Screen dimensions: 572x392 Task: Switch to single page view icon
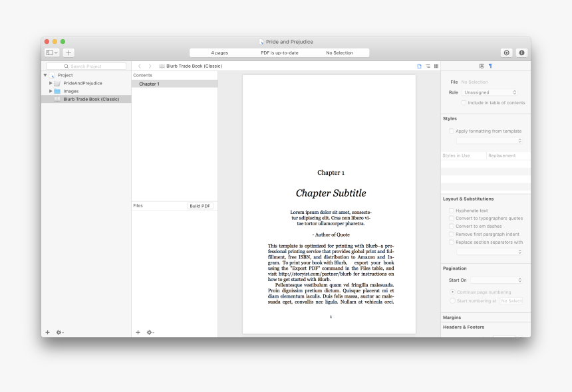[x=419, y=66]
